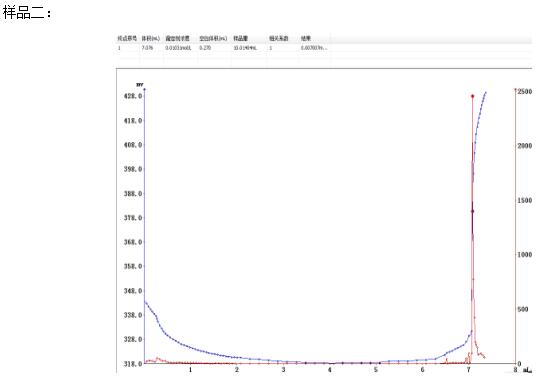
Task: Click the result value cell in row 1
Action: (x=314, y=48)
